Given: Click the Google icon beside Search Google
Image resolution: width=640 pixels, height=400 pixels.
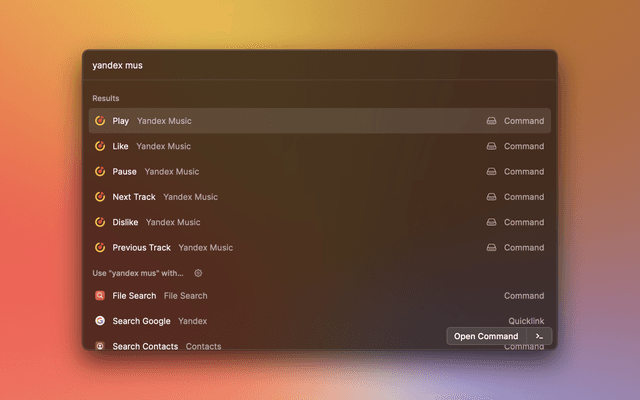Looking at the screenshot, I should [100, 321].
